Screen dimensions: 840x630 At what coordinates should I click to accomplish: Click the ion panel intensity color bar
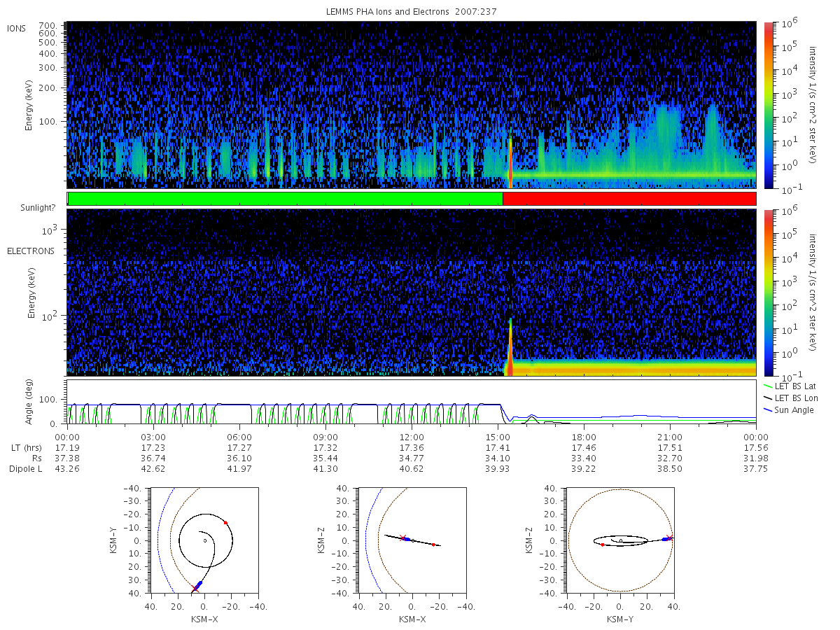point(768,105)
